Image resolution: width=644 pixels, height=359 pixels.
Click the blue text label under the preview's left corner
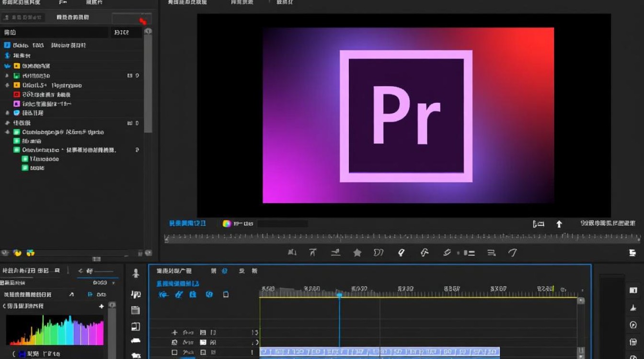coord(187,224)
